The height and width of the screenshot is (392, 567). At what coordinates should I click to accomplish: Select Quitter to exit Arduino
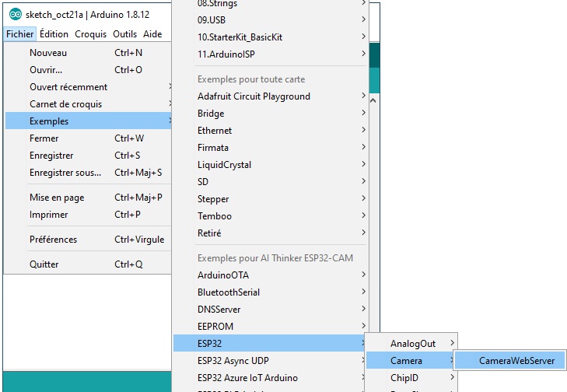[44, 264]
